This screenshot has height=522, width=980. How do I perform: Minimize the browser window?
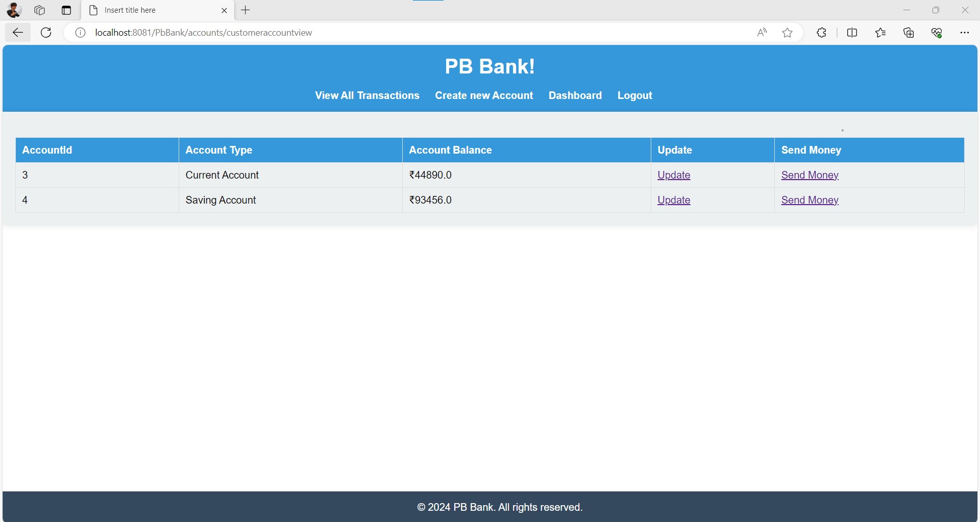(x=907, y=10)
